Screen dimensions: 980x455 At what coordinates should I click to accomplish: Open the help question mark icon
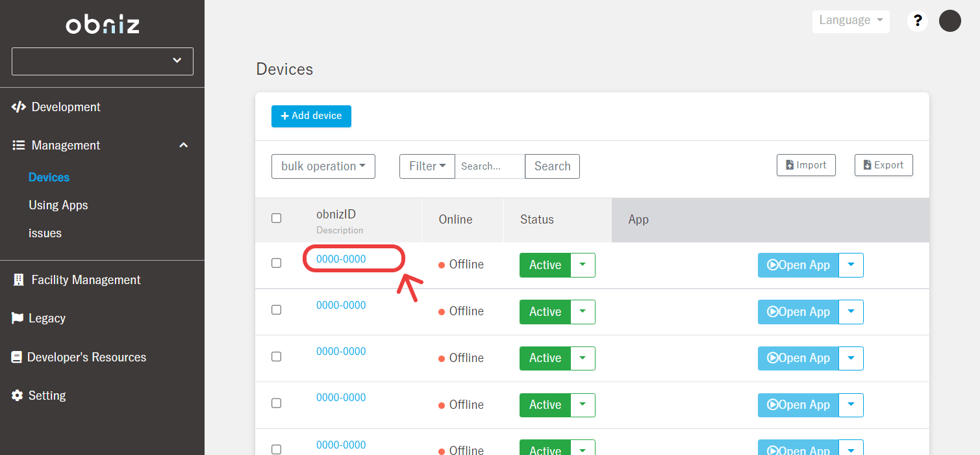(x=917, y=21)
